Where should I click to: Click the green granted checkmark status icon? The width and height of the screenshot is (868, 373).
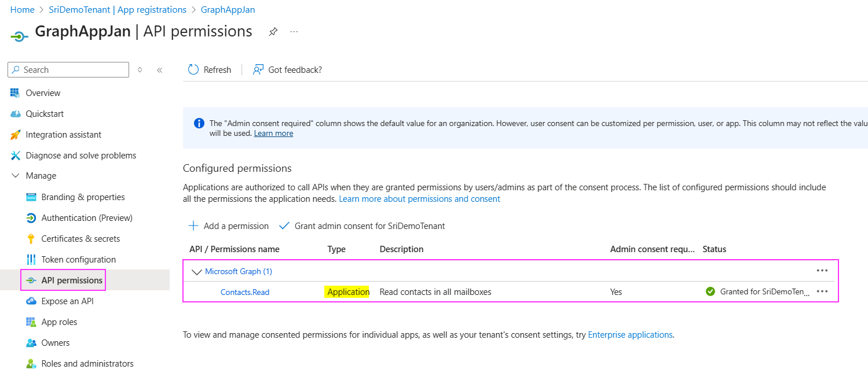click(x=710, y=291)
